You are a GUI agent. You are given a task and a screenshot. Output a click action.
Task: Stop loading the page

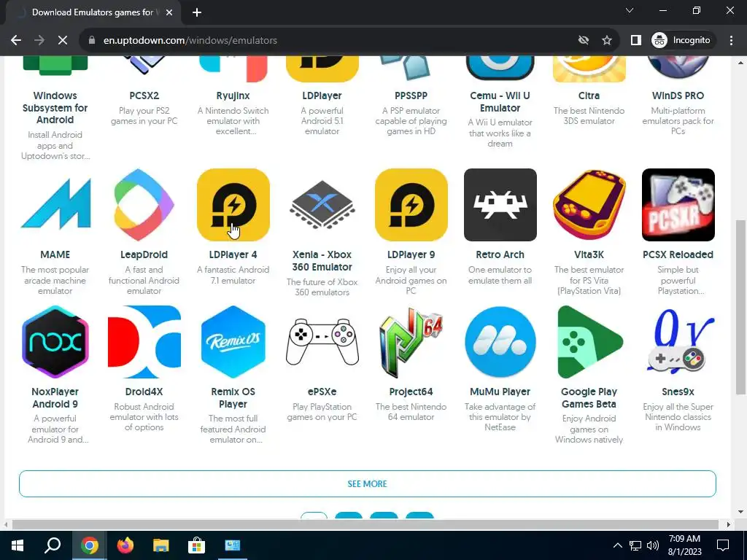point(63,41)
